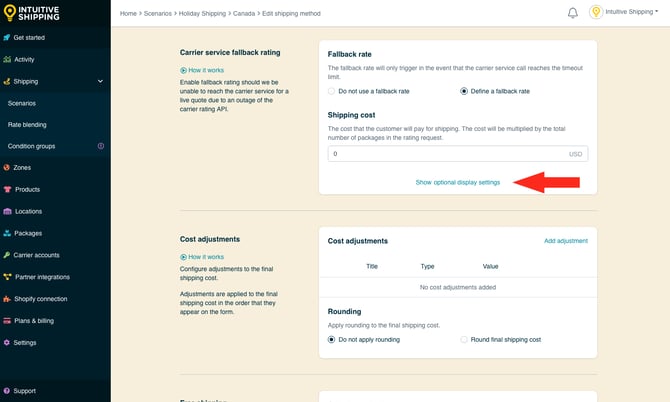Open 'How it works' under fallback rating

206,70
